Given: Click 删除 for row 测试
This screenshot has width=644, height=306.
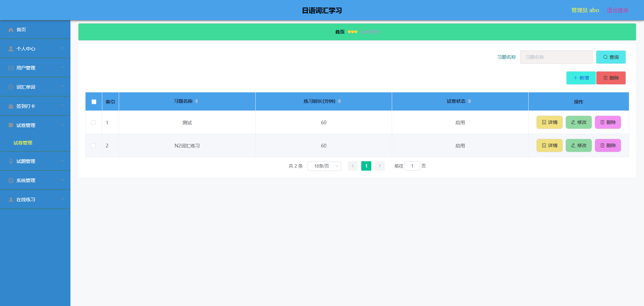Looking at the screenshot, I should 608,123.
